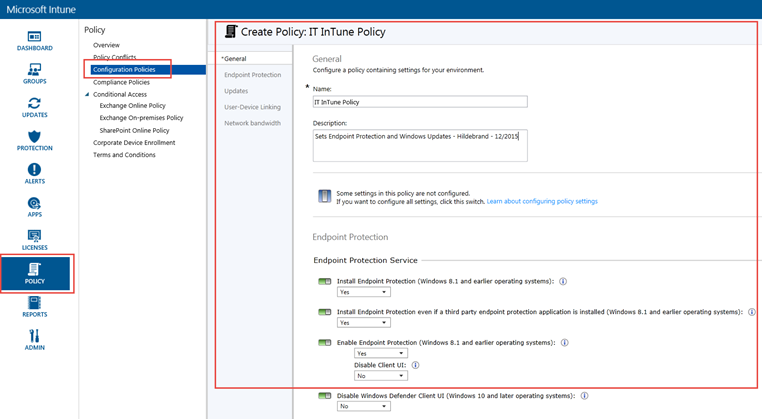Open Terms and Conditions
Screen dimensions: 762x419
pyautogui.click(x=124, y=155)
